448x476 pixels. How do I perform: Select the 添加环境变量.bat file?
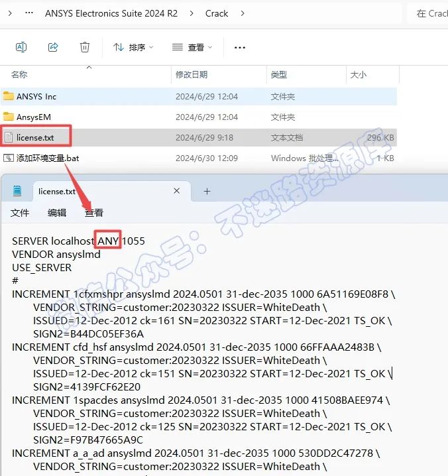coord(199,158)
